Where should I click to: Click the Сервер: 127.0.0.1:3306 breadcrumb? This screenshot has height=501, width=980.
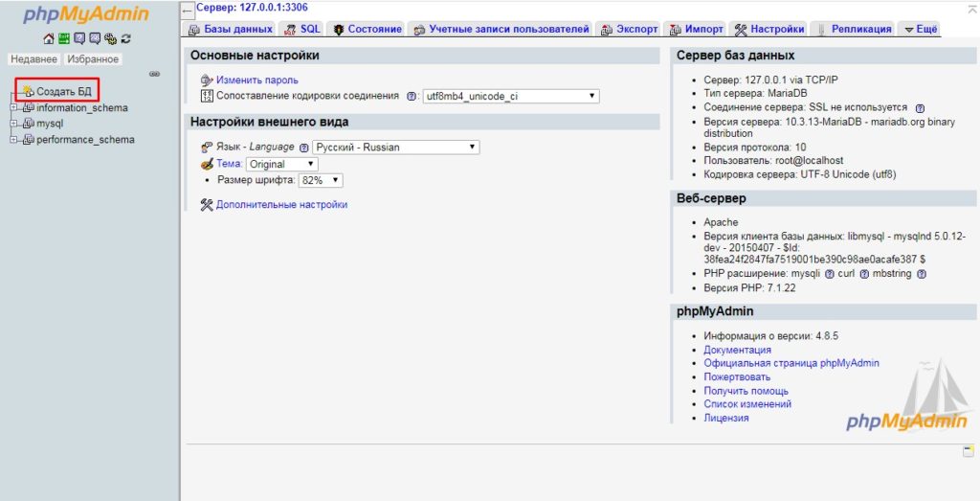click(252, 8)
